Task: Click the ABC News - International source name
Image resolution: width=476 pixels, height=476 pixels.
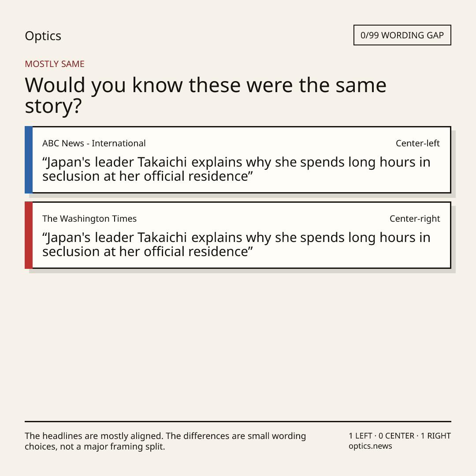Action: pyautogui.click(x=94, y=143)
